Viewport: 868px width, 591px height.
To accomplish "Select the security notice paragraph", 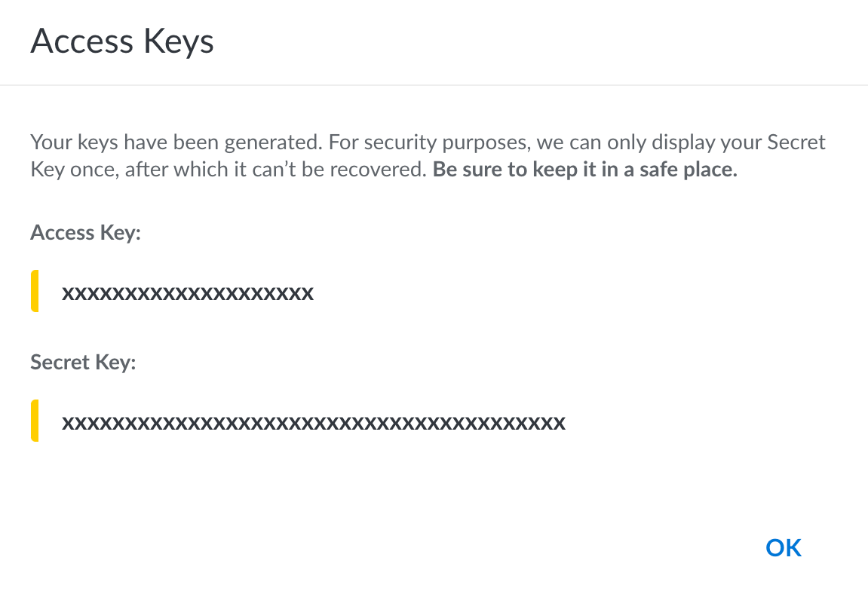I will click(428, 155).
